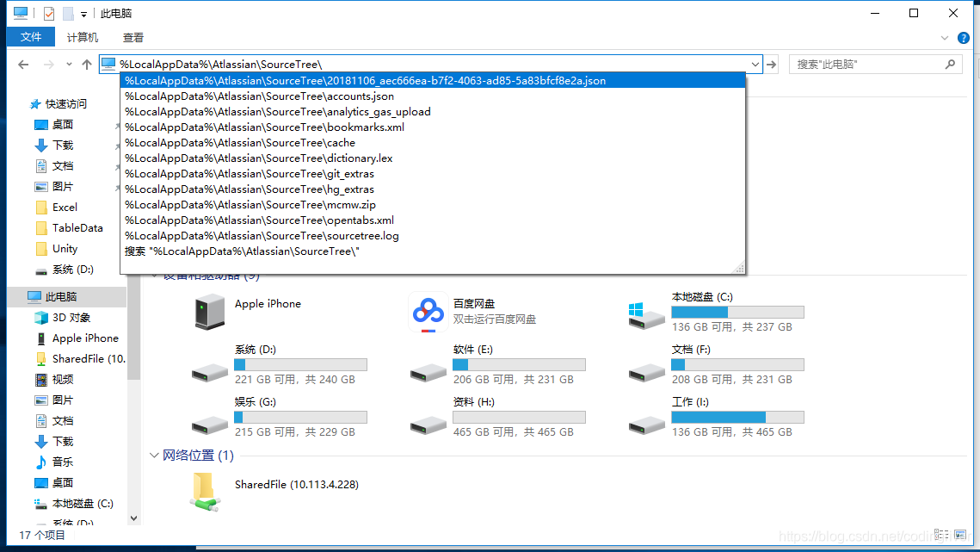Click the Back navigation arrow

point(23,65)
